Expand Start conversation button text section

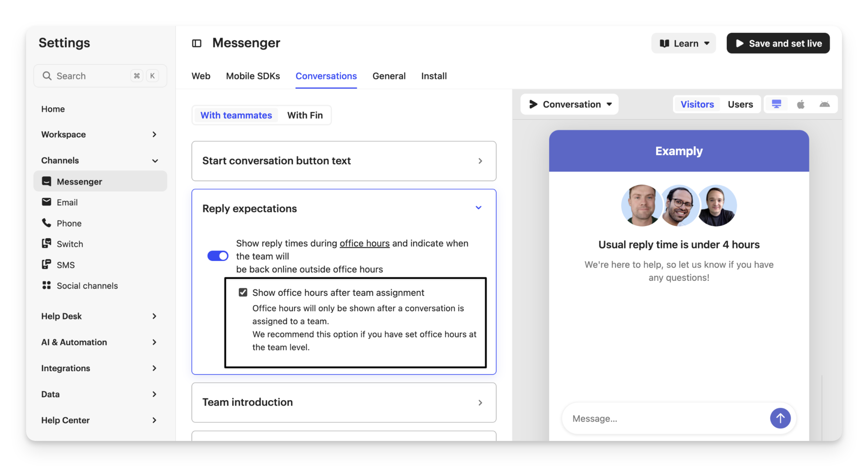coord(344,161)
